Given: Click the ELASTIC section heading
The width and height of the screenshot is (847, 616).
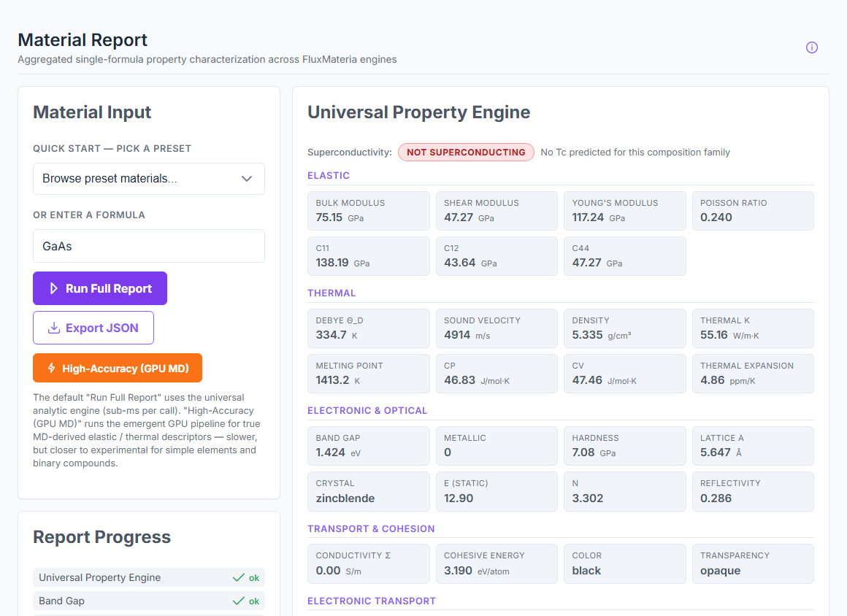Looking at the screenshot, I should pos(329,175).
